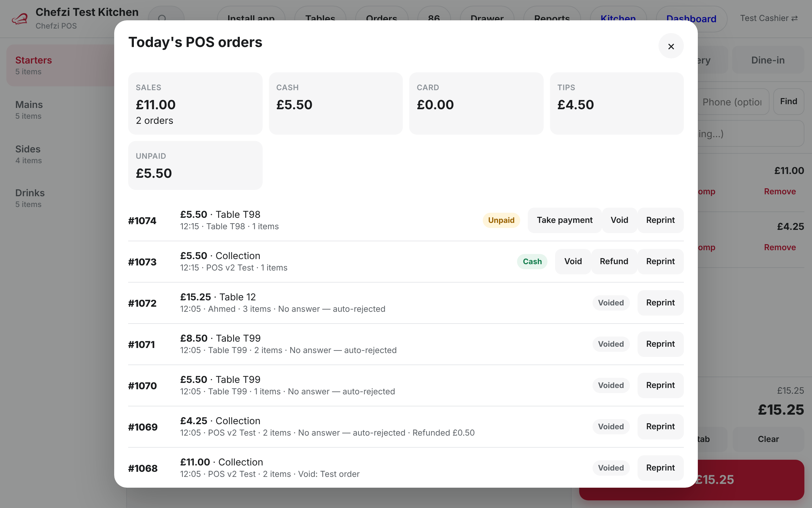Close the Today's POS orders dialog
The image size is (812, 508).
click(x=671, y=46)
